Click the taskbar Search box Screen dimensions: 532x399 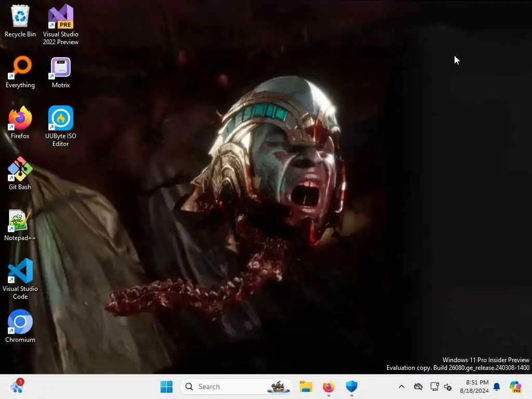click(x=236, y=387)
